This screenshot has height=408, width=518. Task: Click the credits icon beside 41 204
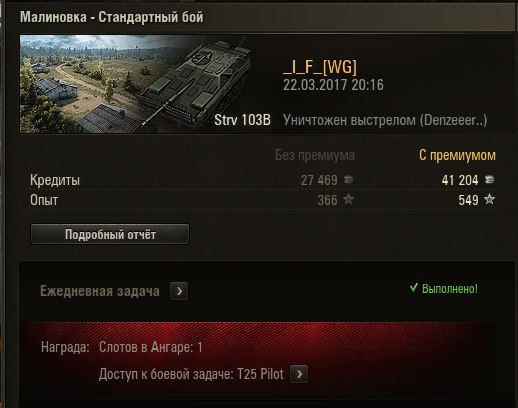point(489,180)
